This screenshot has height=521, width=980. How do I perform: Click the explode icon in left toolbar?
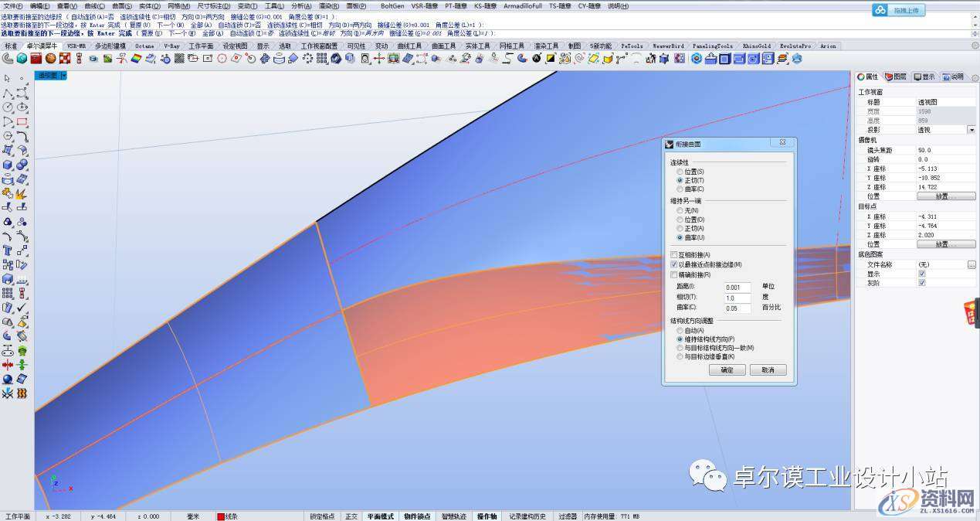[22, 193]
